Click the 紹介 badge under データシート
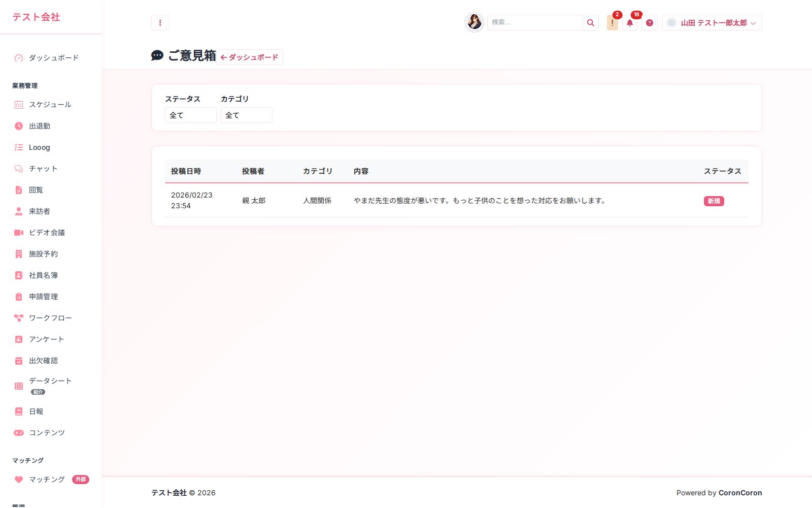The image size is (812, 508). [x=38, y=392]
